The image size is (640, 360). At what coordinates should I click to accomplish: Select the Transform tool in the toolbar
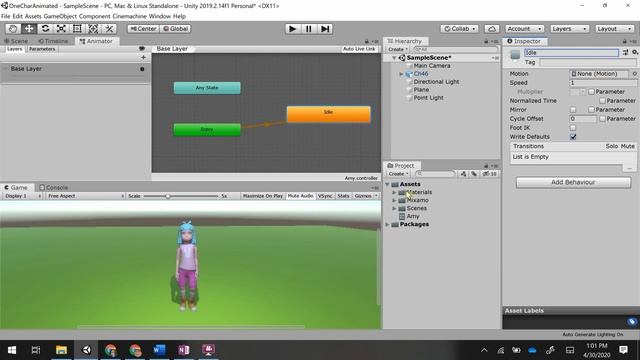pos(93,29)
